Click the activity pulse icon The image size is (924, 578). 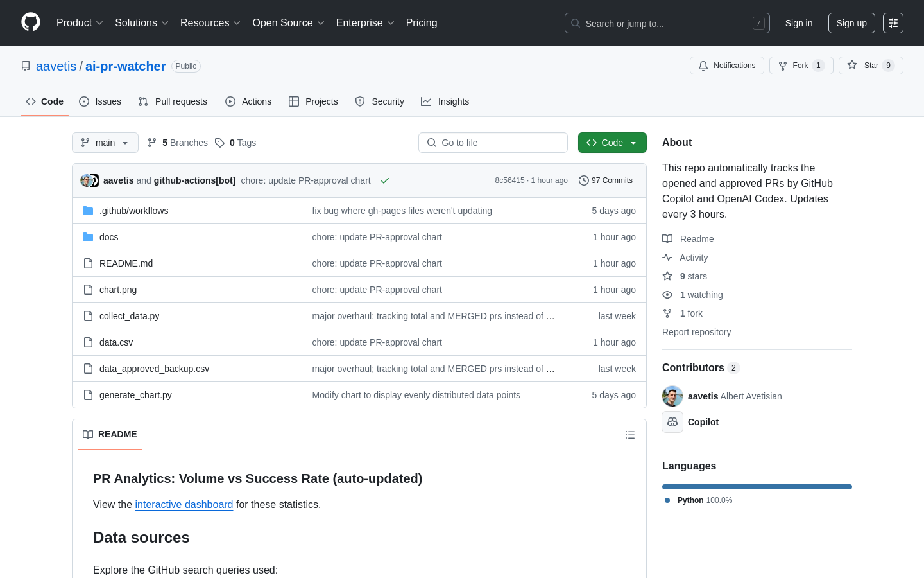(667, 258)
